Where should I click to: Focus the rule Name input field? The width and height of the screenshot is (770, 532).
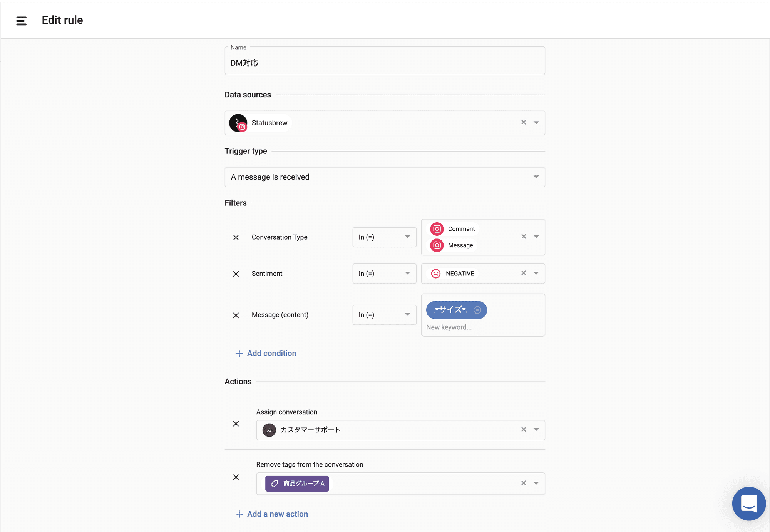[384, 63]
